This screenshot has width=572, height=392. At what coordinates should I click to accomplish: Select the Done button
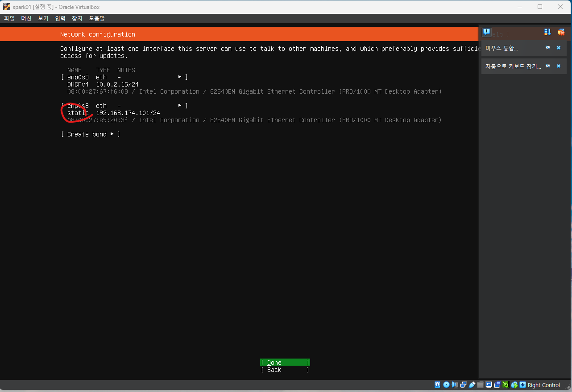tap(285, 363)
